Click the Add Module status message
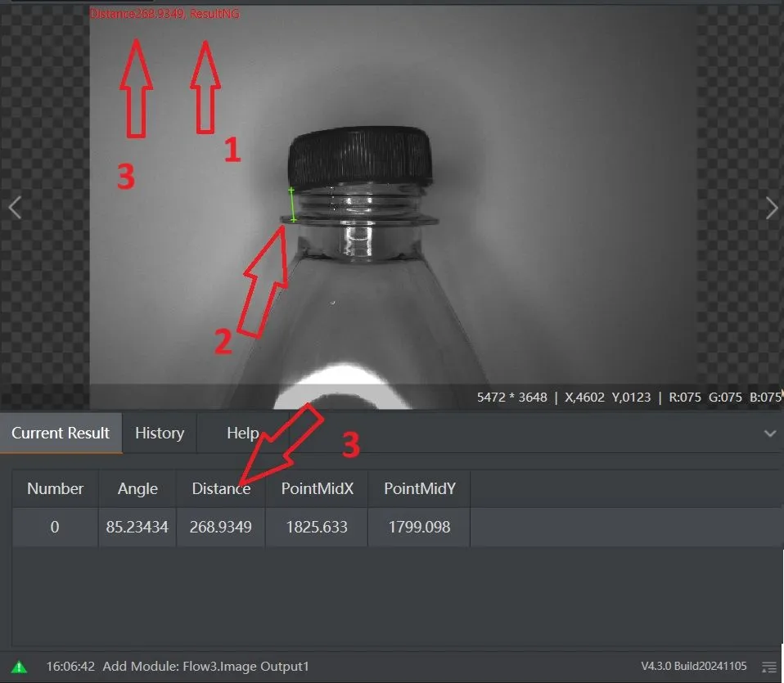784x683 pixels. tap(205, 667)
